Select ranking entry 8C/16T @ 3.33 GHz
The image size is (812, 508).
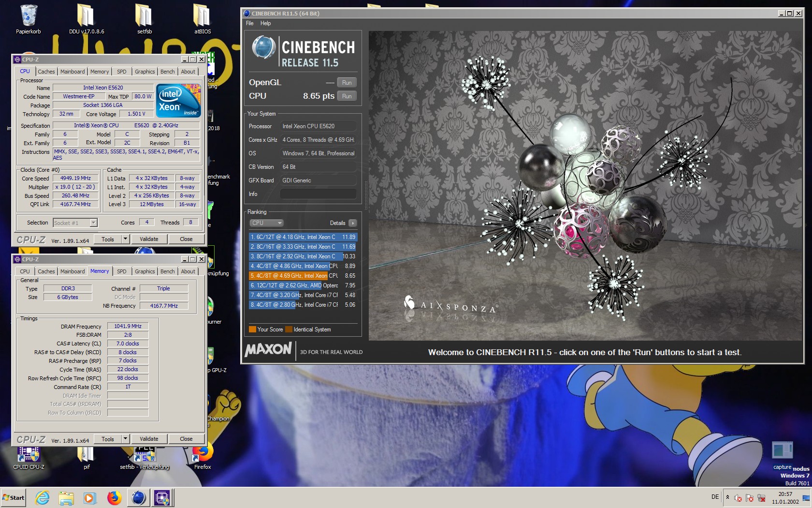(x=303, y=247)
